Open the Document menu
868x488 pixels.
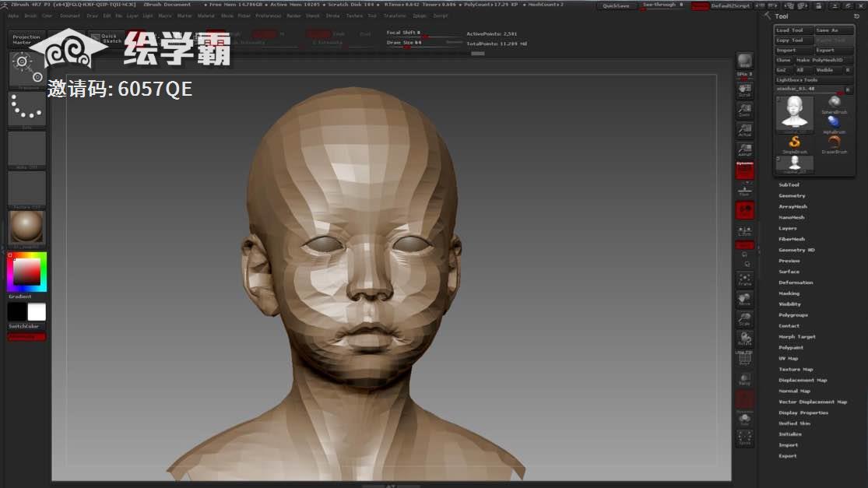(70, 16)
